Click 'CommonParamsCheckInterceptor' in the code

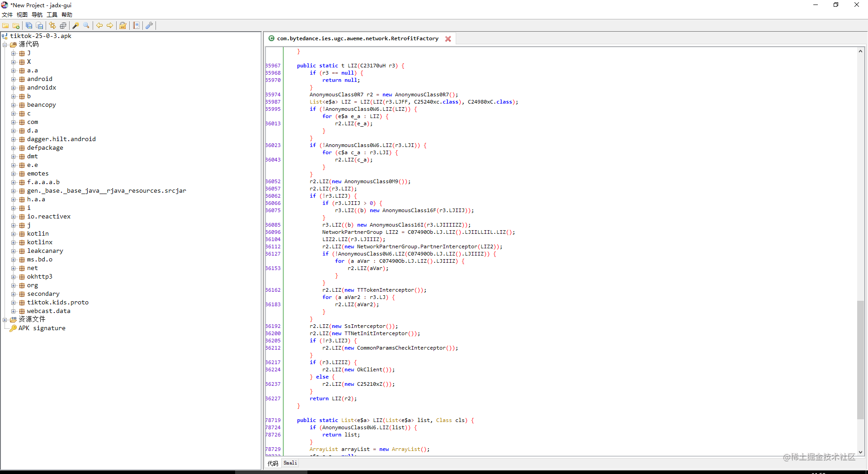coord(401,348)
